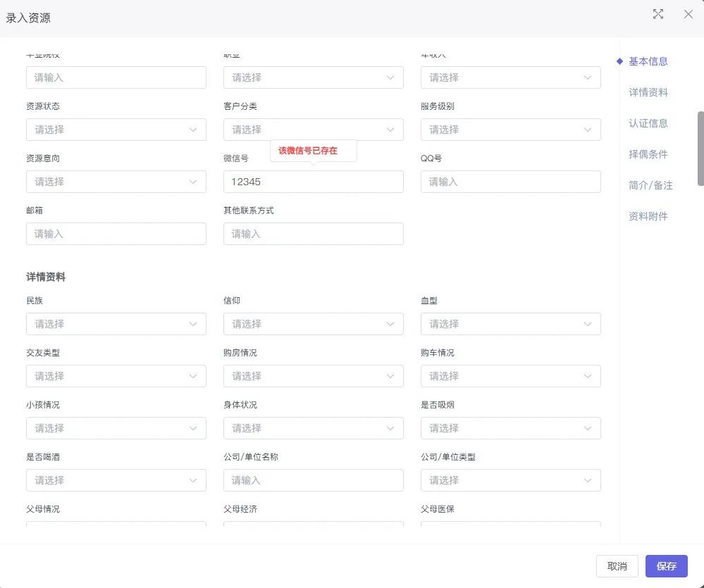The image size is (704, 588).
Task: Switch to 择偶条件 anchor tab
Action: (648, 154)
